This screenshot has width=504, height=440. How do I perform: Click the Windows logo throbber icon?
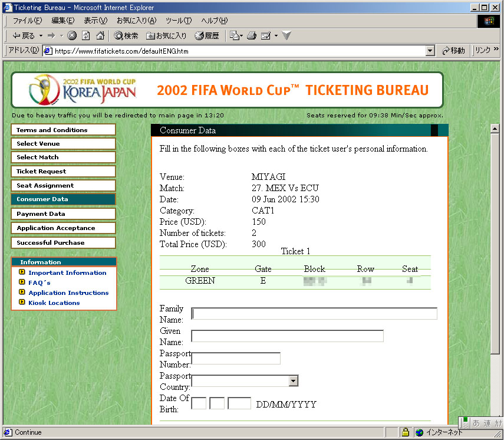(489, 21)
